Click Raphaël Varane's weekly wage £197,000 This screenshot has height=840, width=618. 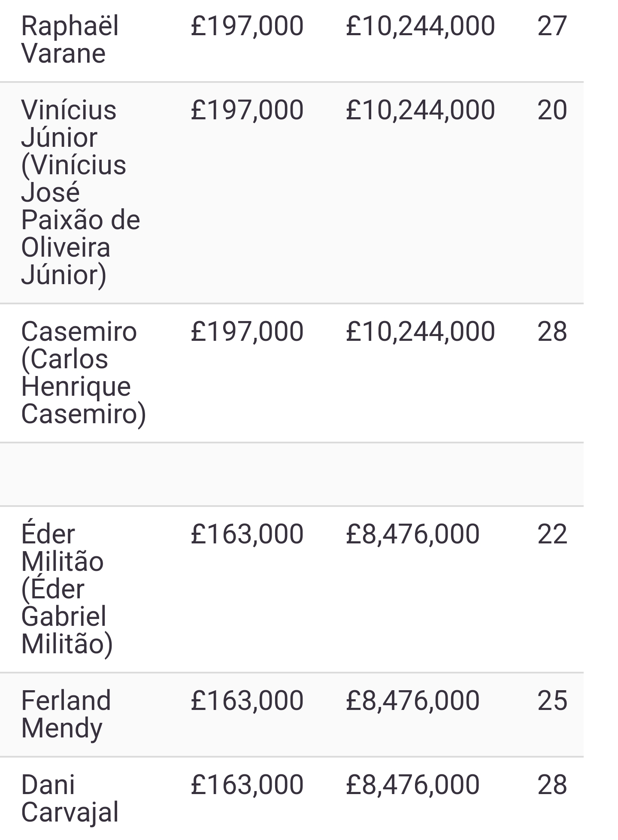tap(247, 26)
